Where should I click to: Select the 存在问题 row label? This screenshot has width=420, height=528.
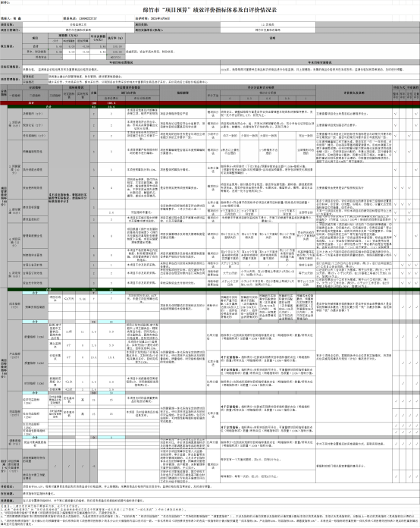[7, 494]
